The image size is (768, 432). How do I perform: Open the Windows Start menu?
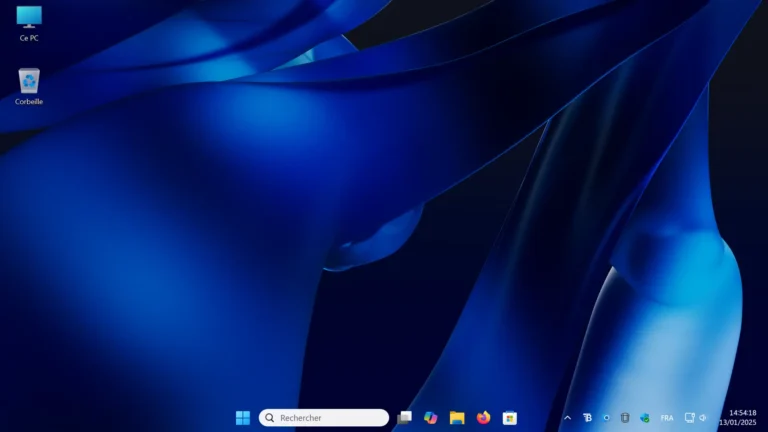click(243, 418)
